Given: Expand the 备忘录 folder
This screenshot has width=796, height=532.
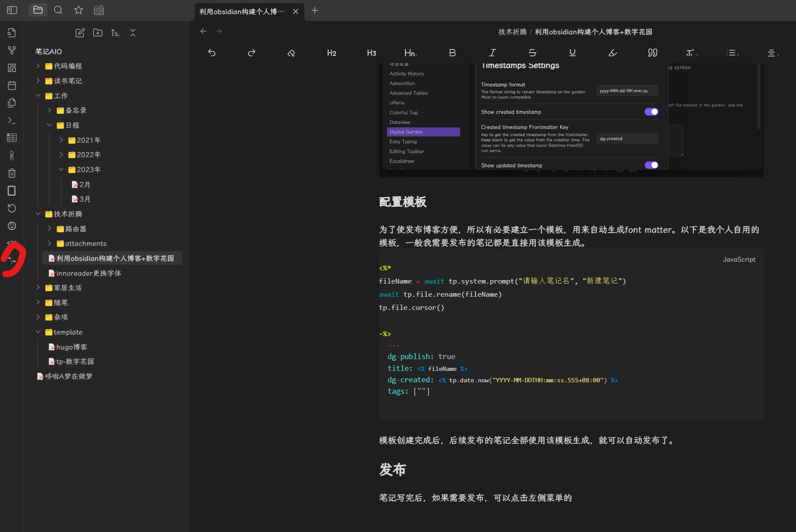Looking at the screenshot, I should tap(49, 110).
